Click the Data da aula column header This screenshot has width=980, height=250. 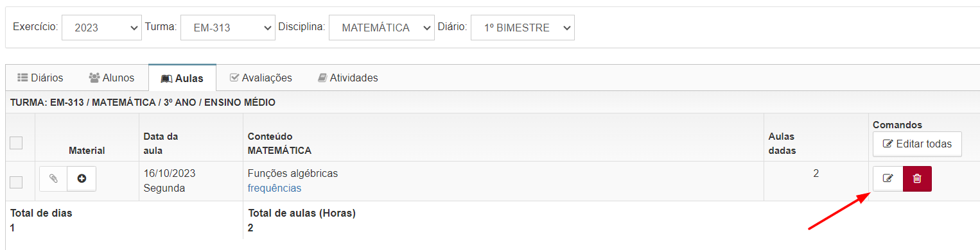click(161, 144)
